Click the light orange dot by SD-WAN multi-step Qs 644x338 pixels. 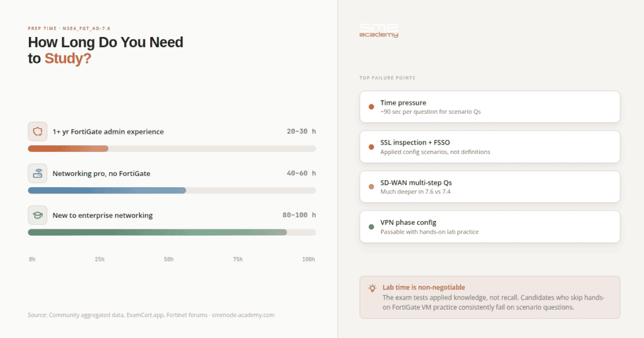371,187
